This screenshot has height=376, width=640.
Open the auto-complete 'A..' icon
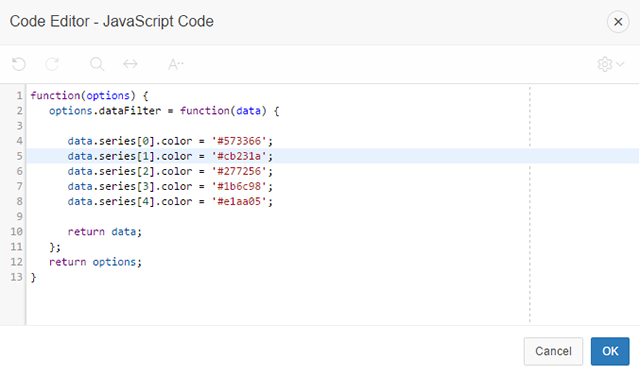[x=176, y=64]
